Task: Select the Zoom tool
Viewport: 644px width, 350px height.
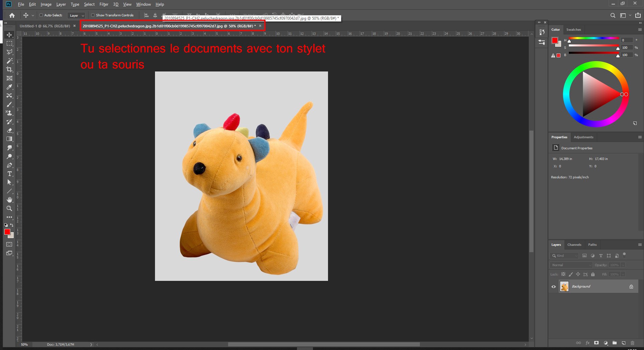Action: (x=9, y=208)
